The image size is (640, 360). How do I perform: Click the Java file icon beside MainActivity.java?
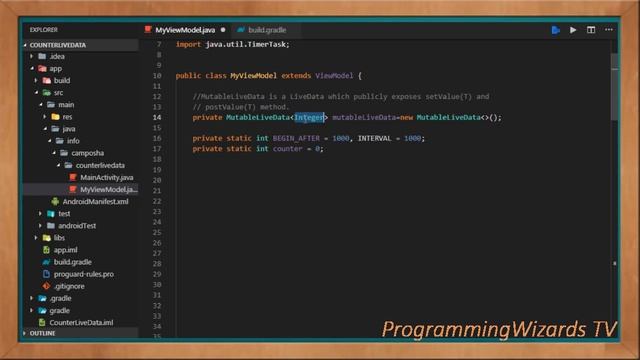coord(73,177)
